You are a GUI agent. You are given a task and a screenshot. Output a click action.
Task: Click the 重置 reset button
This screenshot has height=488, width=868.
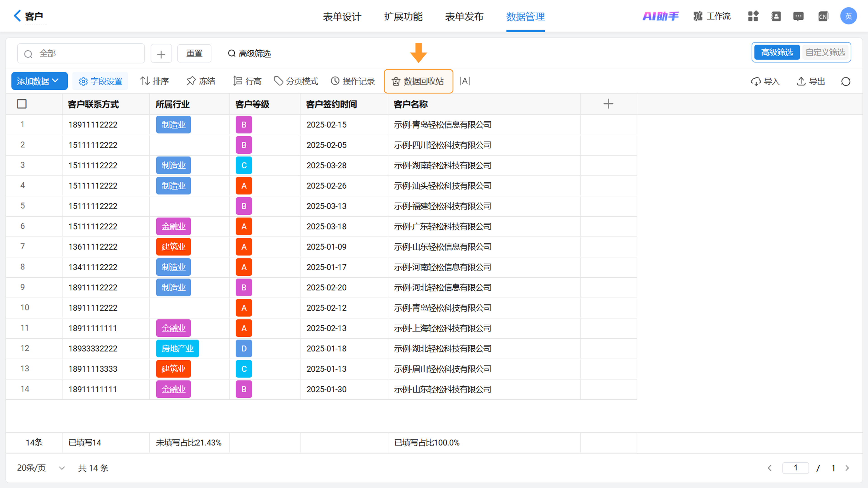tap(194, 53)
